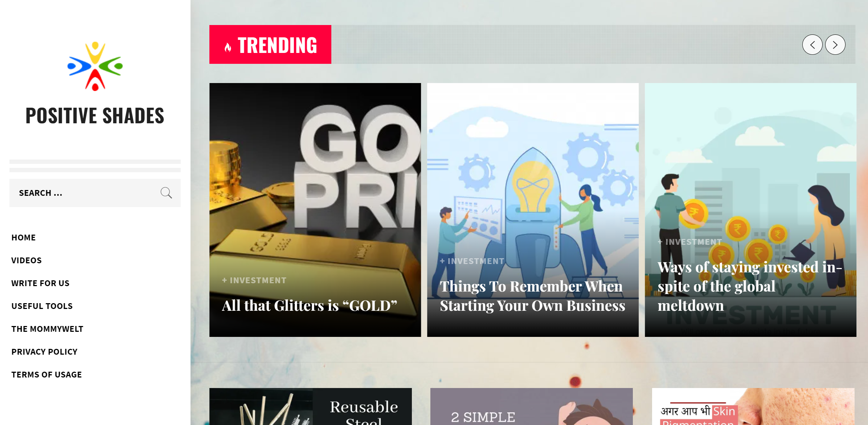Click the flame icon in Trending badge
Viewport: 868px width, 425px height.
click(228, 47)
